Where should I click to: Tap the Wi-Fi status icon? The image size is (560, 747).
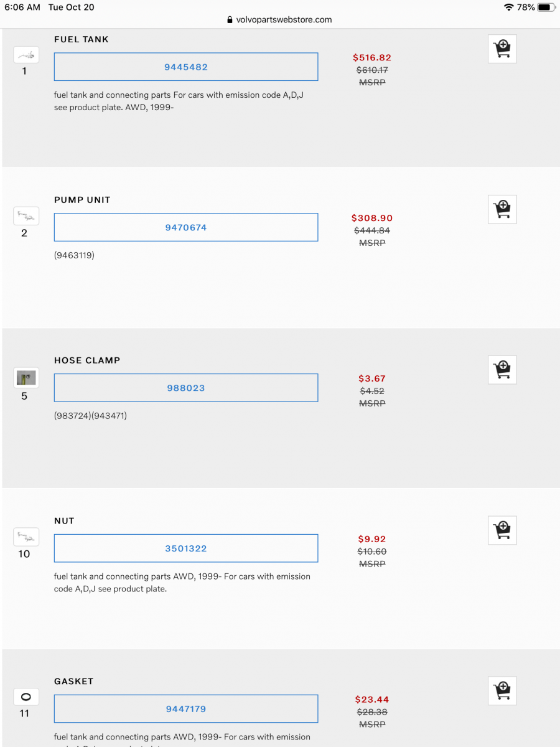[509, 7]
